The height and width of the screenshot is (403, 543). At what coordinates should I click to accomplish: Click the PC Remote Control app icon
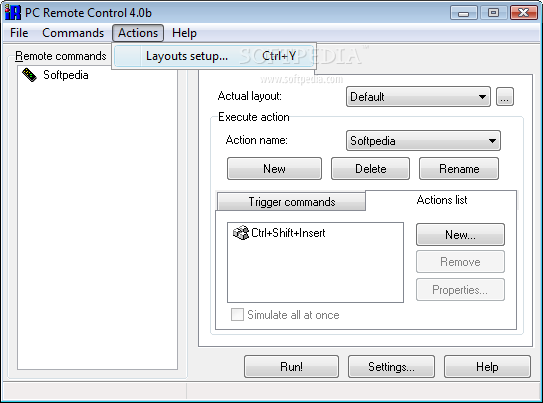[13, 12]
